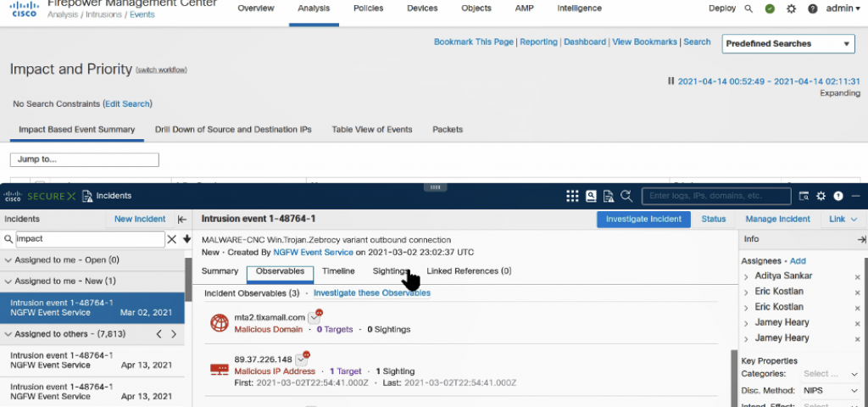
Task: Switch to incident Timeline tab
Action: click(338, 271)
